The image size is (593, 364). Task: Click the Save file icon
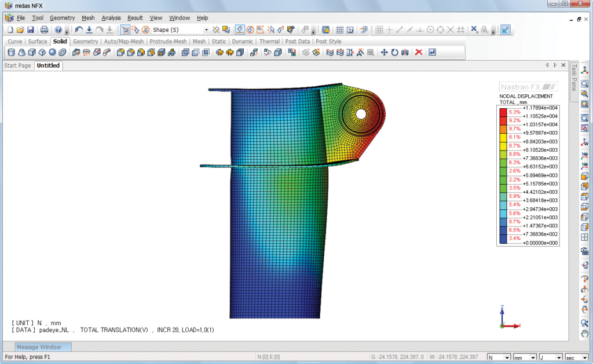[x=30, y=30]
